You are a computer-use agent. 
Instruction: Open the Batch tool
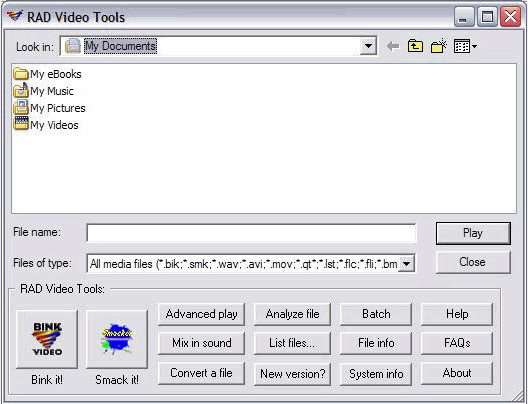(376, 314)
